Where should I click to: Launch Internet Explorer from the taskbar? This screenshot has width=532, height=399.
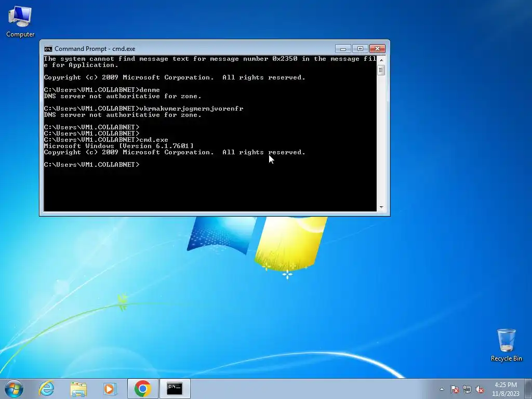(x=46, y=389)
